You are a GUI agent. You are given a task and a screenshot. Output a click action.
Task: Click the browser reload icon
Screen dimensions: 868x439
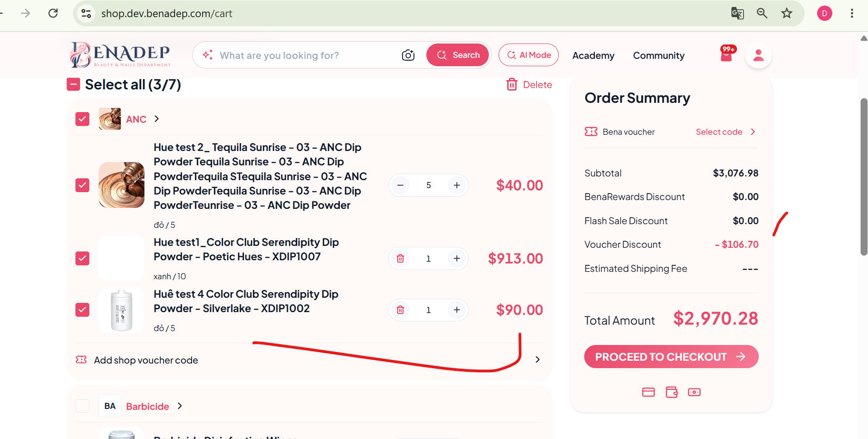point(53,13)
